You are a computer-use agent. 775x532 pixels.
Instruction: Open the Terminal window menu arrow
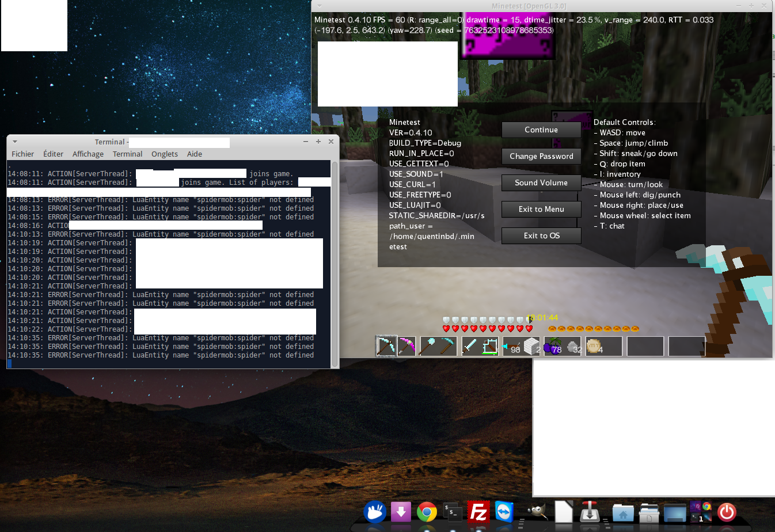(x=15, y=142)
